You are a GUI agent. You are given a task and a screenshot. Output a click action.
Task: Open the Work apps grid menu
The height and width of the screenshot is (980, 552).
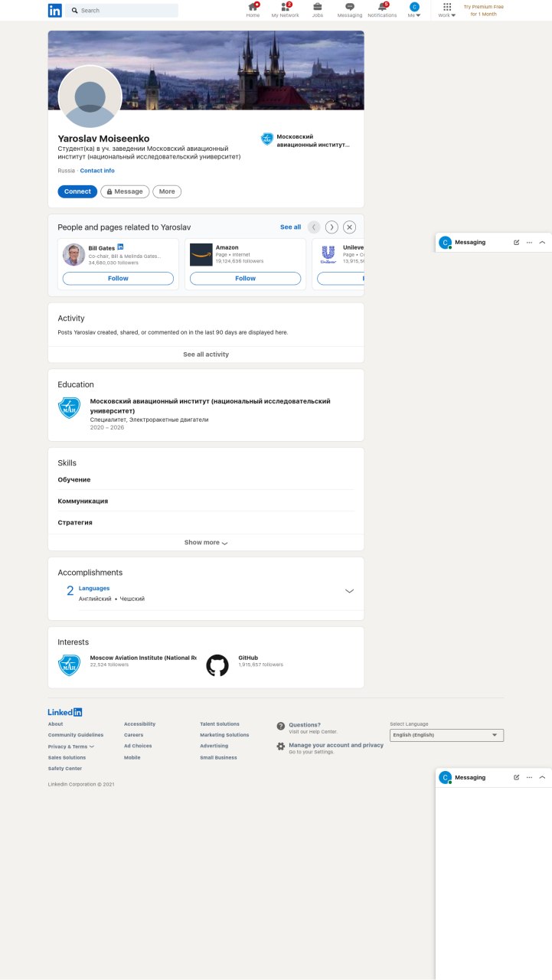pos(447,10)
